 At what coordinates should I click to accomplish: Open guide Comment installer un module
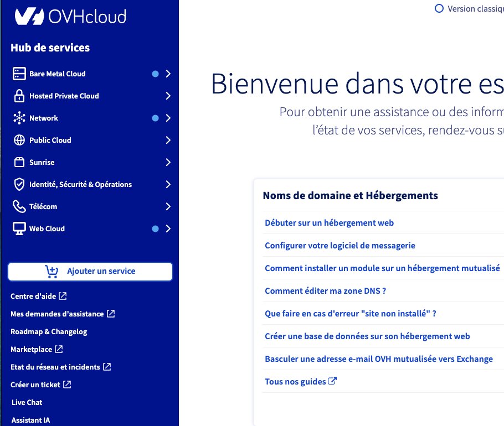(x=382, y=268)
